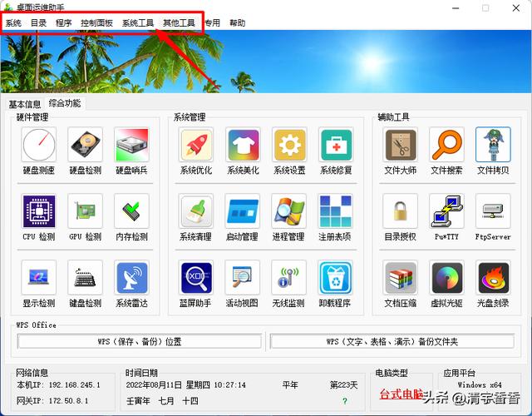Run the 内存检测 memory test icon
532x416 pixels.
click(x=131, y=211)
